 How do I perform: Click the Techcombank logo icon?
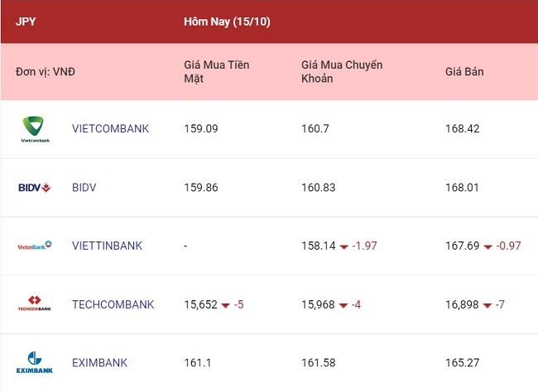[x=34, y=304]
